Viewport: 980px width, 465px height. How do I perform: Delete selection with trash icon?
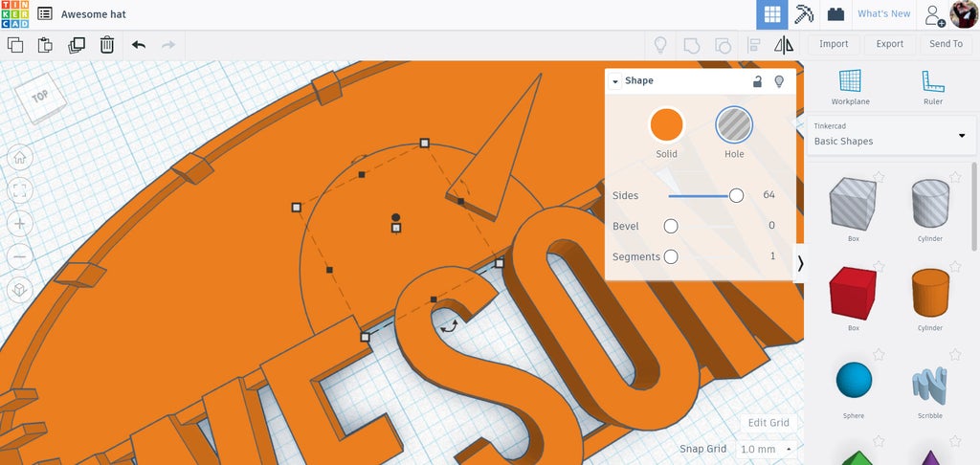(107, 45)
